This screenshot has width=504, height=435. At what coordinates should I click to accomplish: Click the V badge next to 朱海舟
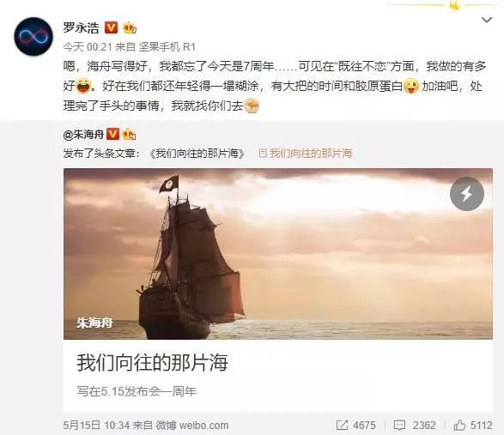[x=112, y=134]
